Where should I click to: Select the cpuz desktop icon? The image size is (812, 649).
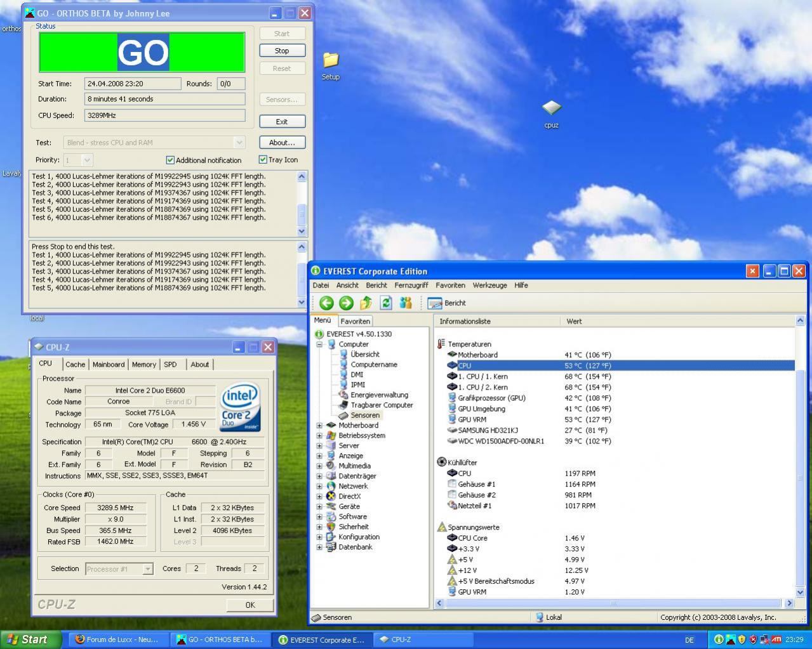point(551,114)
